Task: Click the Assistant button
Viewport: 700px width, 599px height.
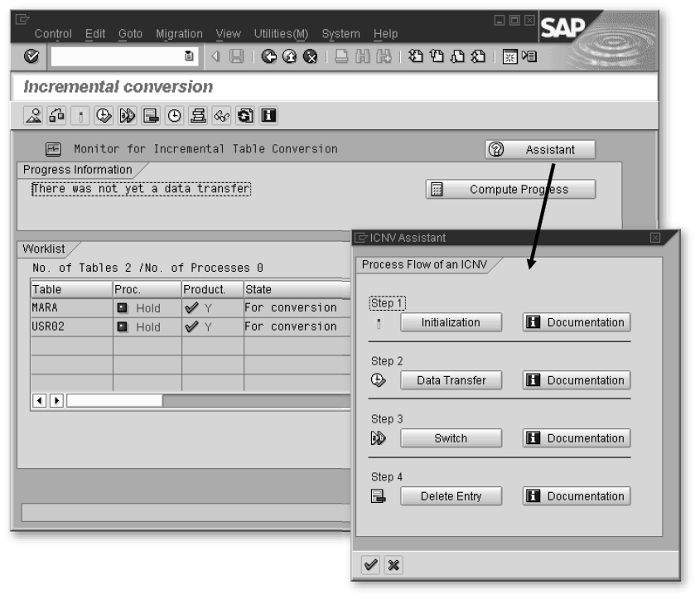Action: (x=540, y=149)
